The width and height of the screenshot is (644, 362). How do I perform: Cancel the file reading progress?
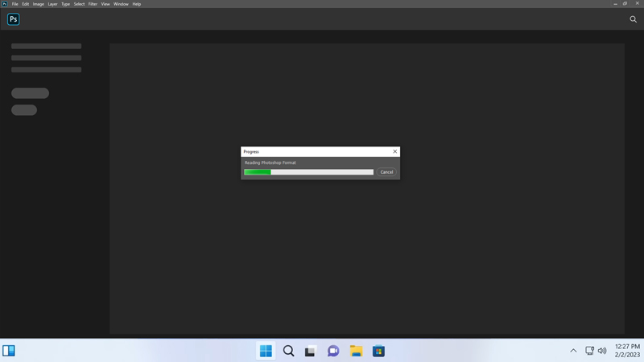(386, 172)
